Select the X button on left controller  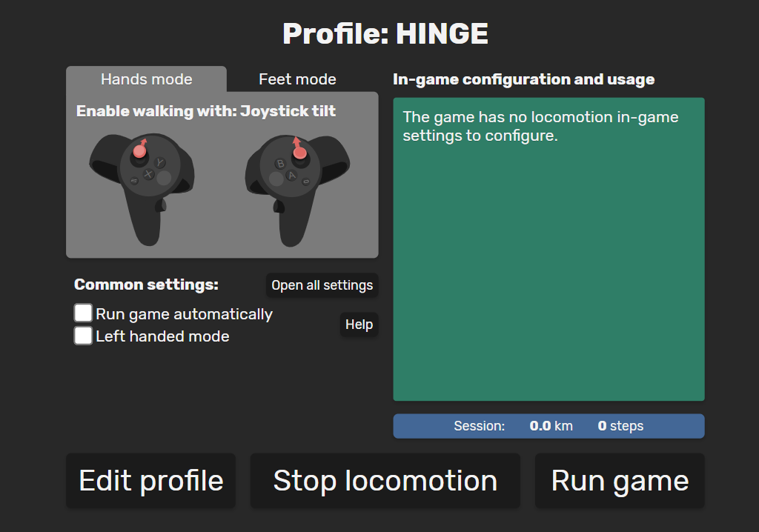coord(148,174)
